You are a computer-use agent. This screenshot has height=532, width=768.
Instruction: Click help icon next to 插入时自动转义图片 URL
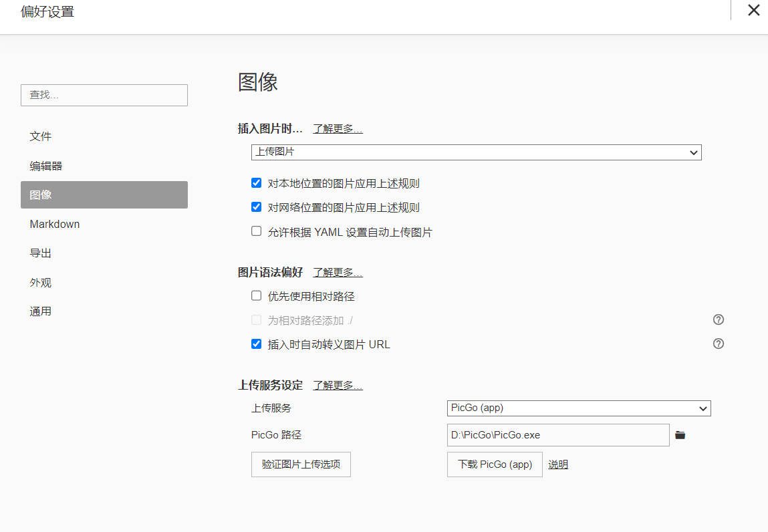(719, 344)
